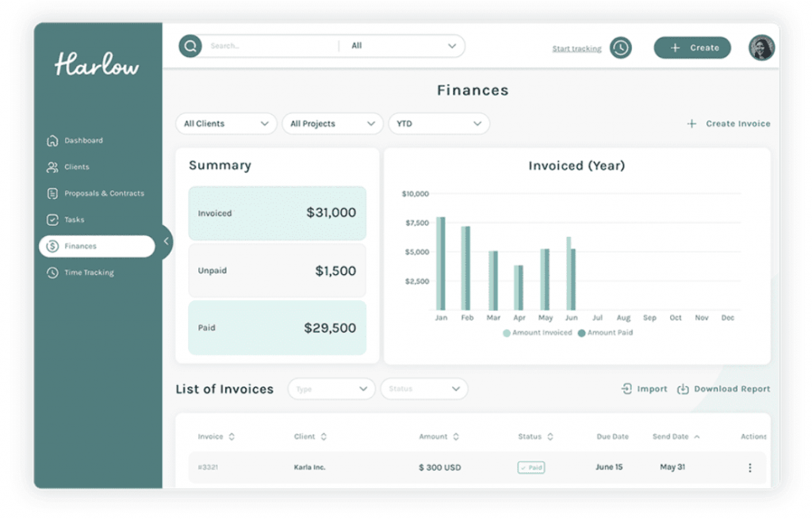Click the search magnifier icon
Viewport: 812px width, 519px height.
click(x=190, y=46)
